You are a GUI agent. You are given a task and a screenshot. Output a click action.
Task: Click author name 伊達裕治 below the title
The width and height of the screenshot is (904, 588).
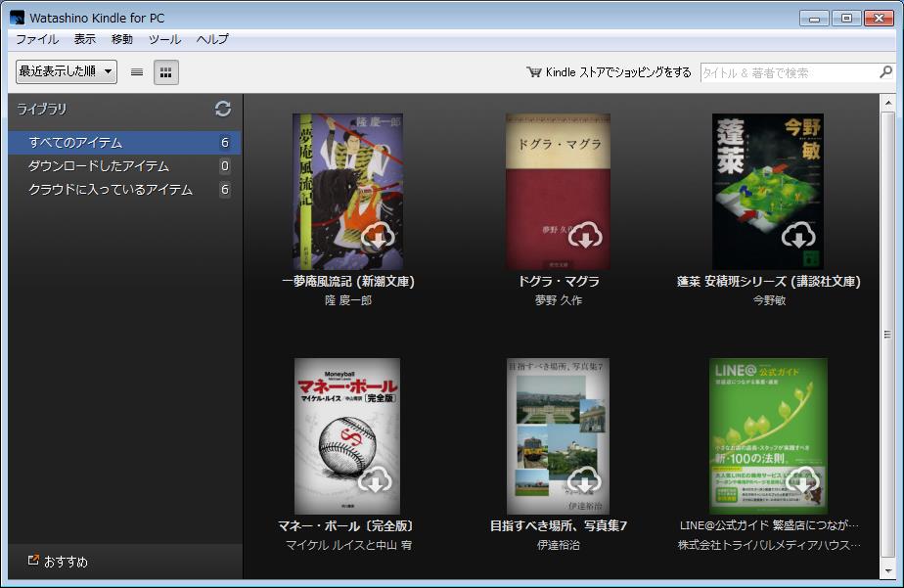558,545
